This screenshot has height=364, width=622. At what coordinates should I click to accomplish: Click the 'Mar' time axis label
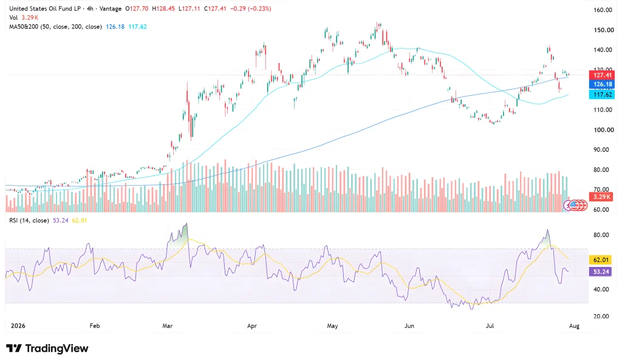tap(168, 326)
